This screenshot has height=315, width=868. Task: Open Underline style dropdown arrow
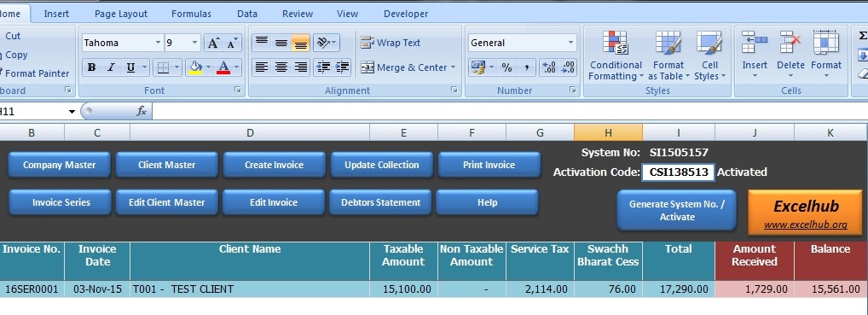(x=144, y=67)
